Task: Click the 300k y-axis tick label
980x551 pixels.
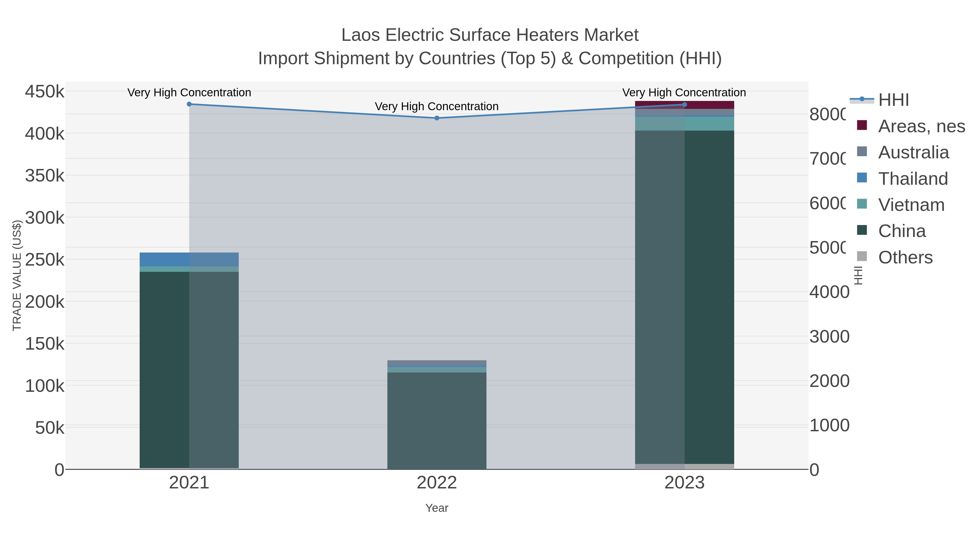Action: (45, 218)
